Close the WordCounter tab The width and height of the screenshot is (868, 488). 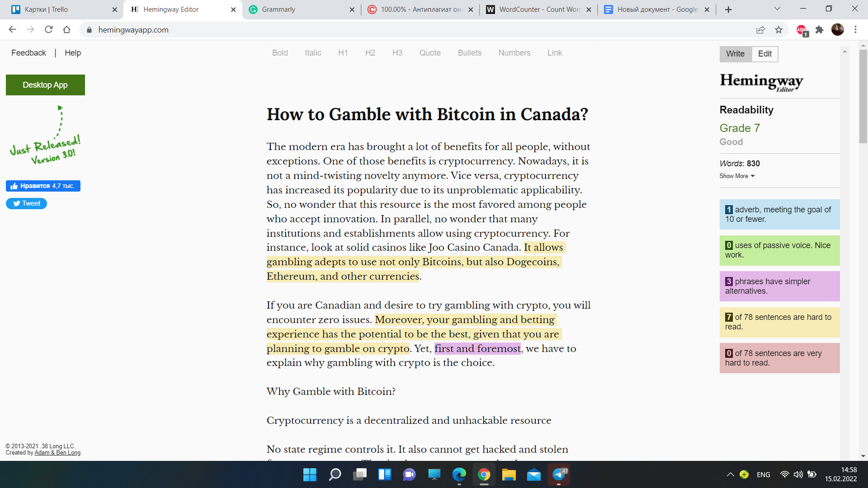(589, 9)
